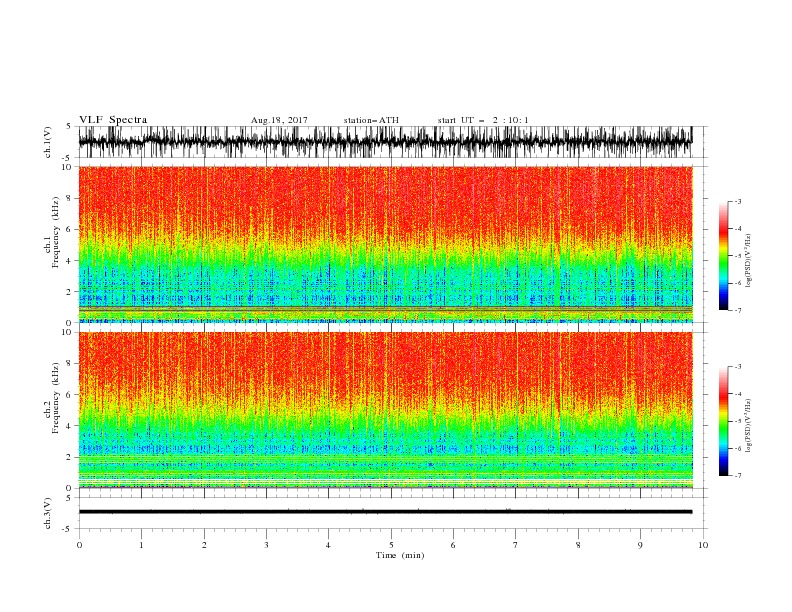
Task: Click the '5' tick on the time axis
Action: [x=391, y=545]
